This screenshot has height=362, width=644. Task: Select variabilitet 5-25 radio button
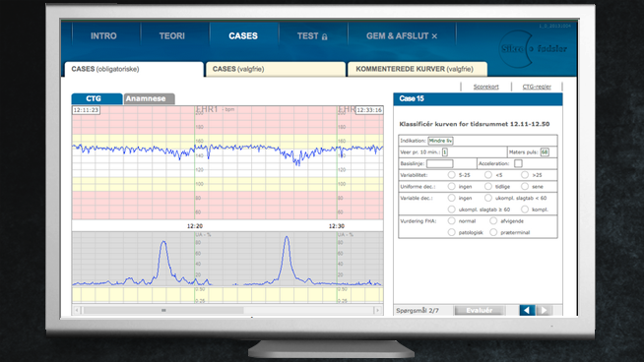coord(451,175)
